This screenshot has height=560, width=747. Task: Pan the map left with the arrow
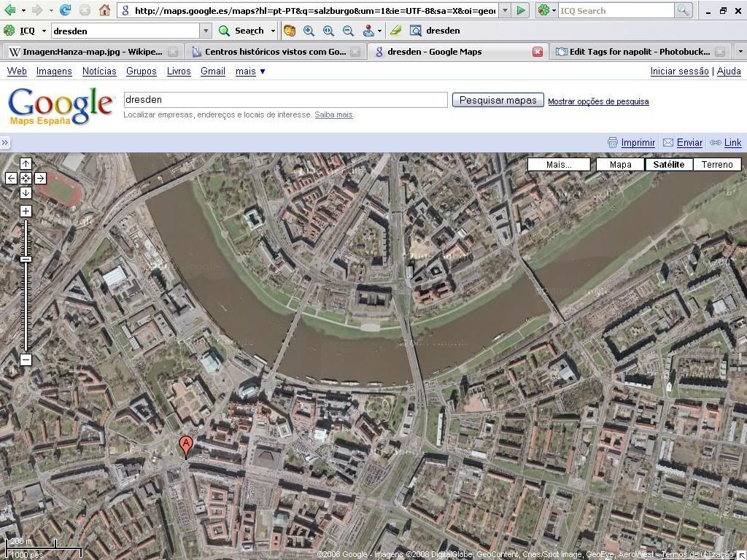pyautogui.click(x=11, y=178)
